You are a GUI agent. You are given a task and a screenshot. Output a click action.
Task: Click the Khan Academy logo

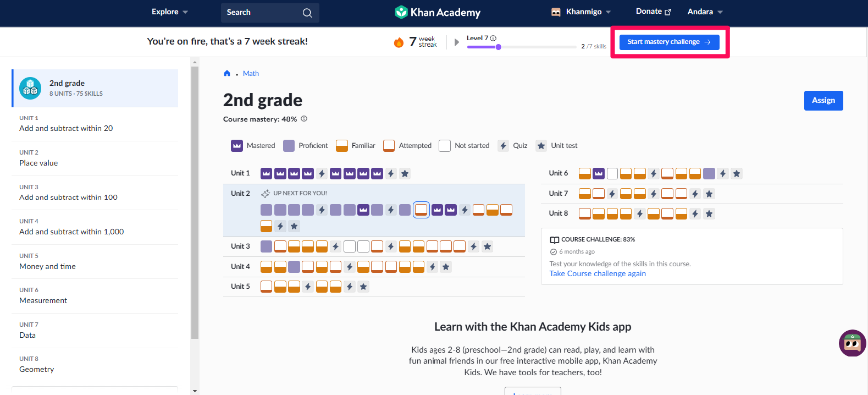click(438, 12)
